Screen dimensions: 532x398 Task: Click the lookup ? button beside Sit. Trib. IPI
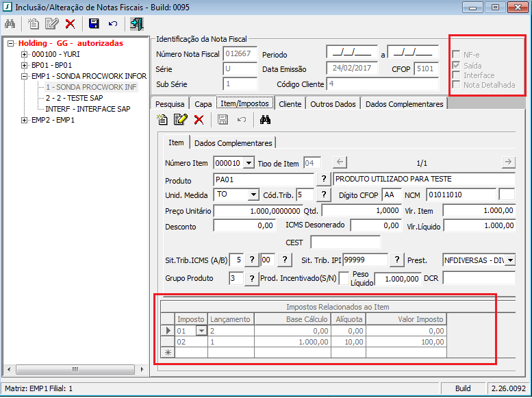click(x=396, y=260)
